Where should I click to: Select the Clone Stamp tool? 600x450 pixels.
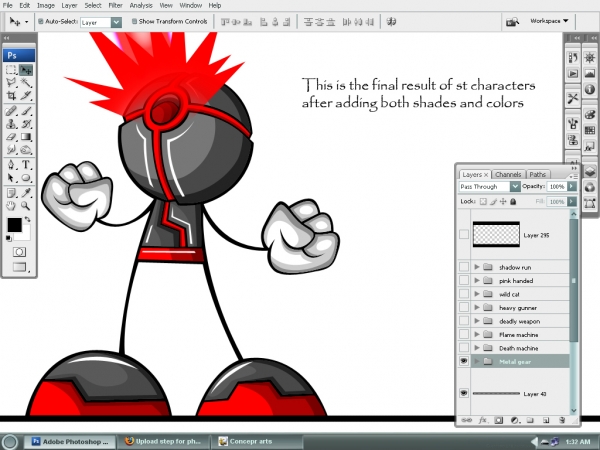pyautogui.click(x=11, y=124)
